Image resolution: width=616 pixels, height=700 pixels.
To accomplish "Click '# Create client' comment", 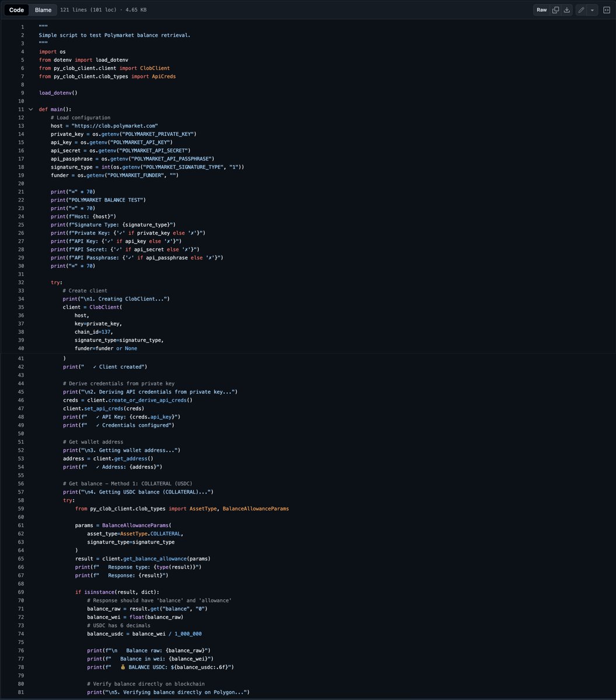I will tap(85, 290).
